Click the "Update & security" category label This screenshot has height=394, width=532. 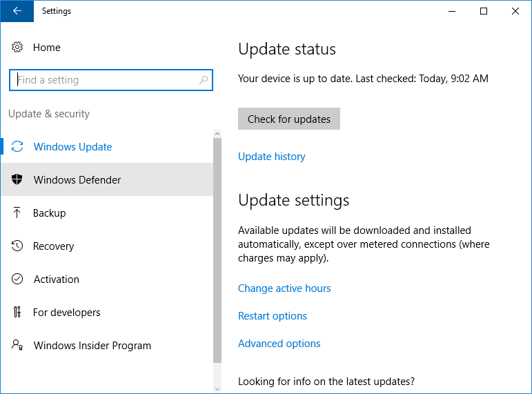(x=49, y=114)
